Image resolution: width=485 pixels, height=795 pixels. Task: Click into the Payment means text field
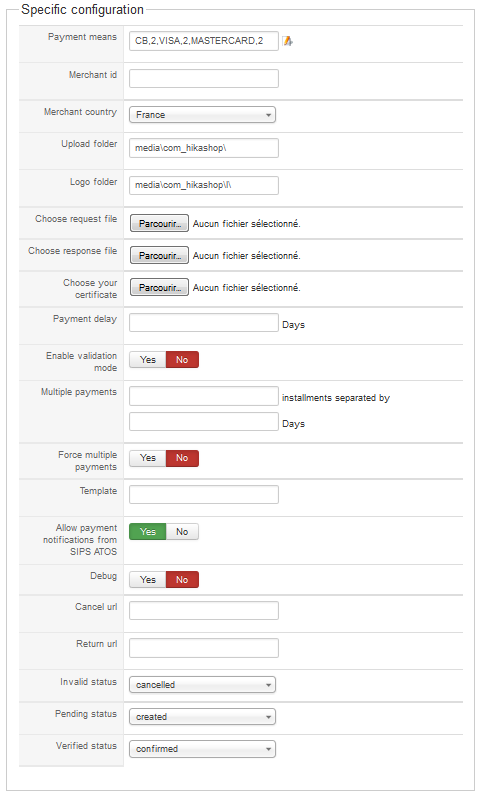point(204,41)
